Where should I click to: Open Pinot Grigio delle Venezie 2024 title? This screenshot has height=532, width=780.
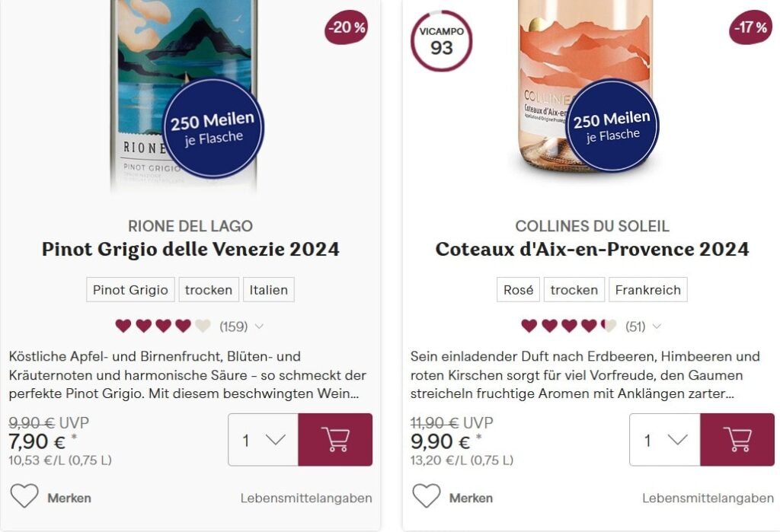point(190,249)
